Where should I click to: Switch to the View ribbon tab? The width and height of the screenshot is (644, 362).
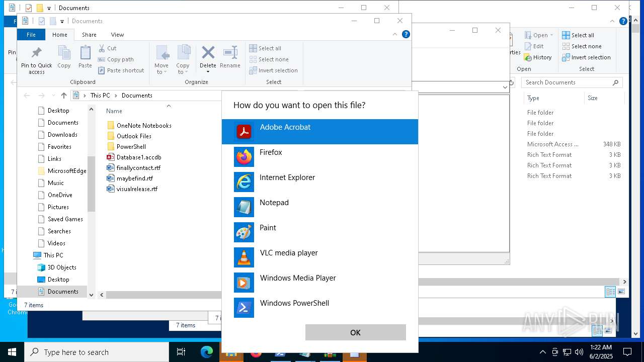117,35
